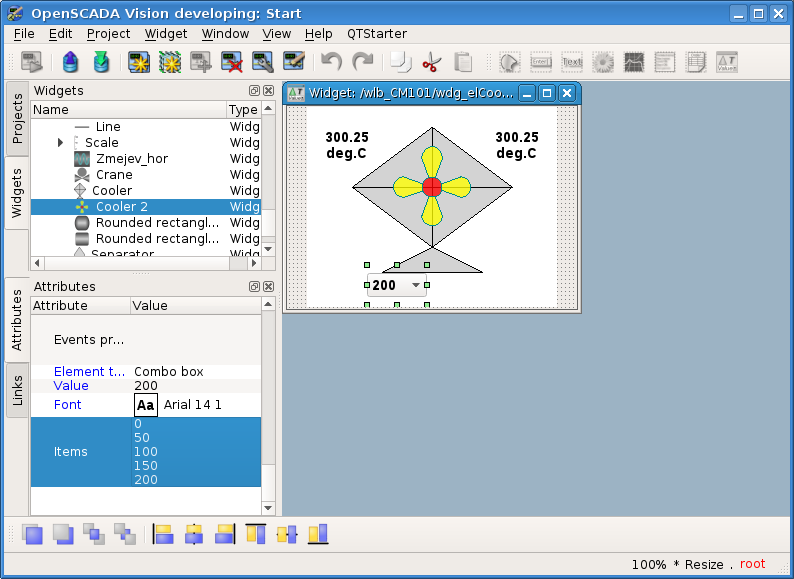Open the Widget menu

pos(165,33)
